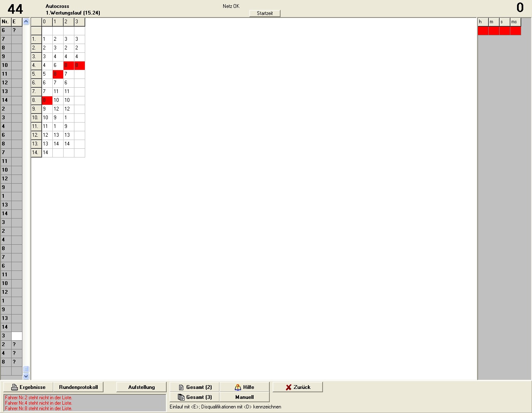Click the document icon on Gesamt (2)
532x413 pixels.
(x=181, y=387)
